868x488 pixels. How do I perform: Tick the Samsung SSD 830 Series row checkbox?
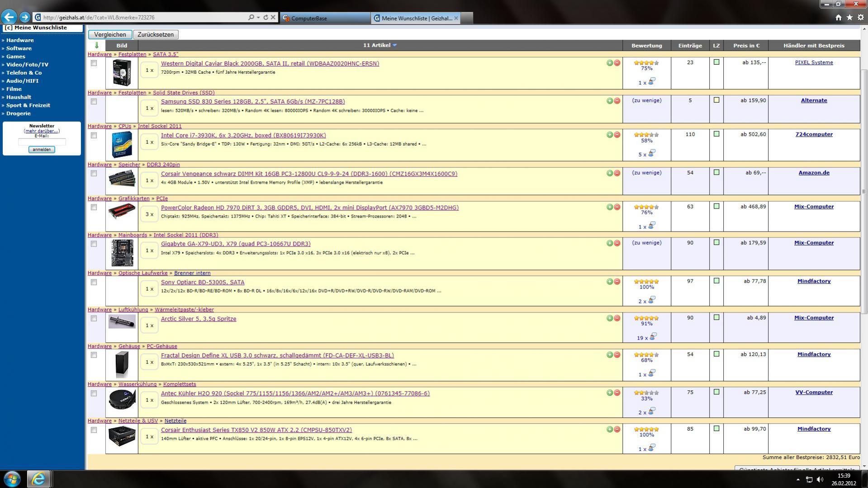click(x=94, y=101)
